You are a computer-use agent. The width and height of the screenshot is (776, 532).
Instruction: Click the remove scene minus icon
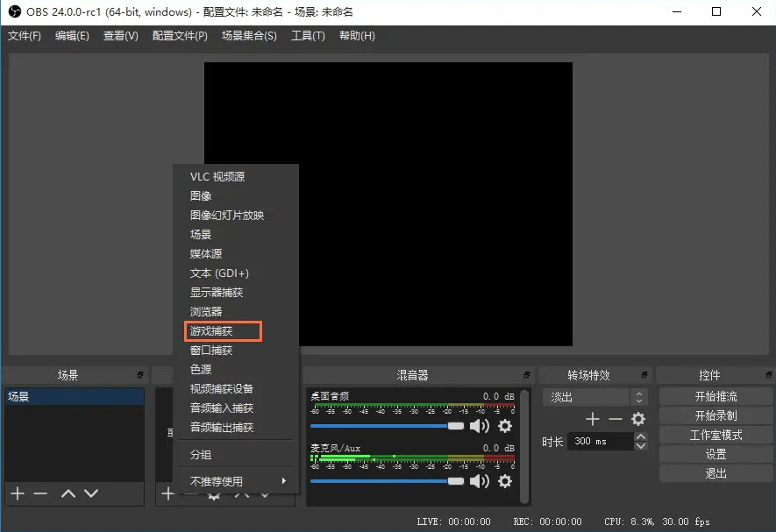tap(40, 493)
